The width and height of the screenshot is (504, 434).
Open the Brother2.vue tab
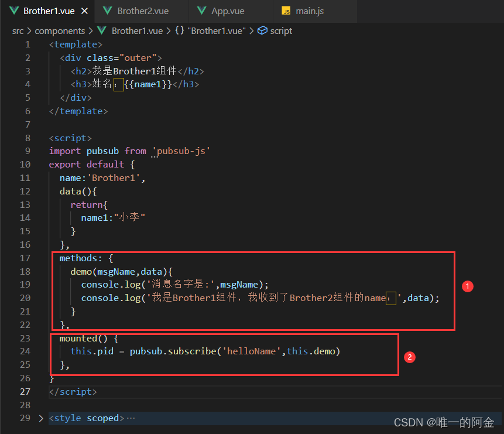coord(142,11)
